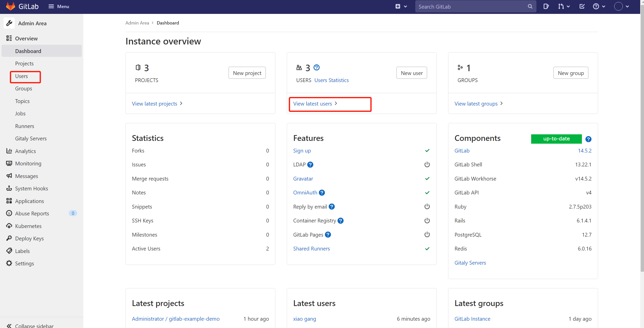
Task: Open GitLab Instance group link
Action: coord(472,319)
